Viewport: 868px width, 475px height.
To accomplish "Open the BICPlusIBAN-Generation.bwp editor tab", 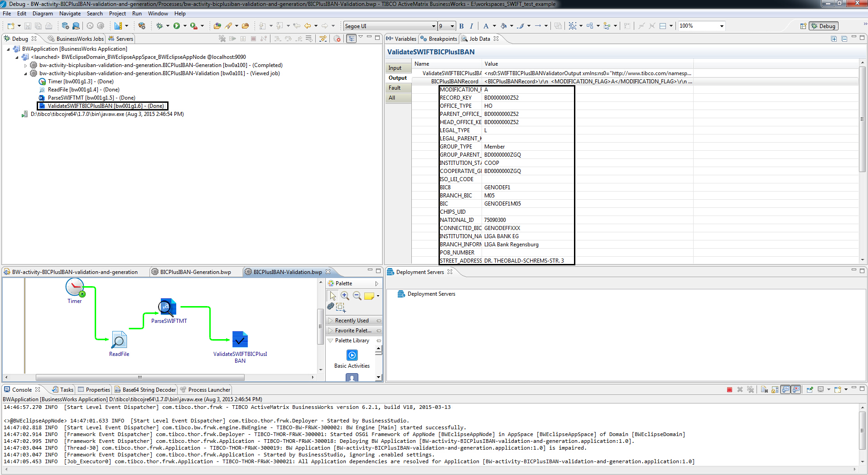I will 195,272.
